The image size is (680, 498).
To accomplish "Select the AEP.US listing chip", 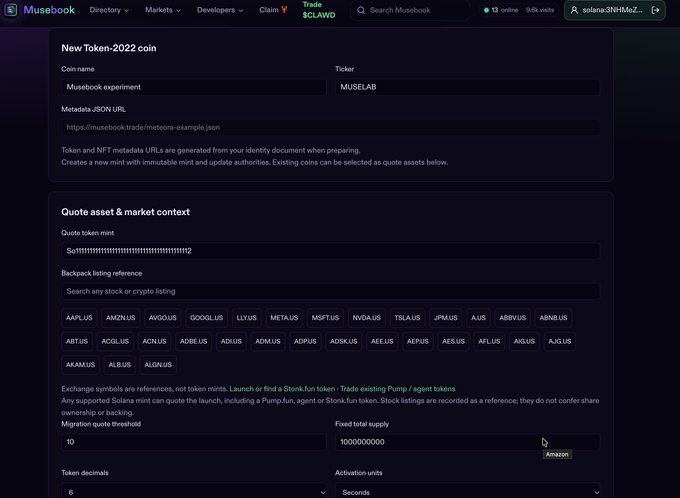I will (x=418, y=341).
